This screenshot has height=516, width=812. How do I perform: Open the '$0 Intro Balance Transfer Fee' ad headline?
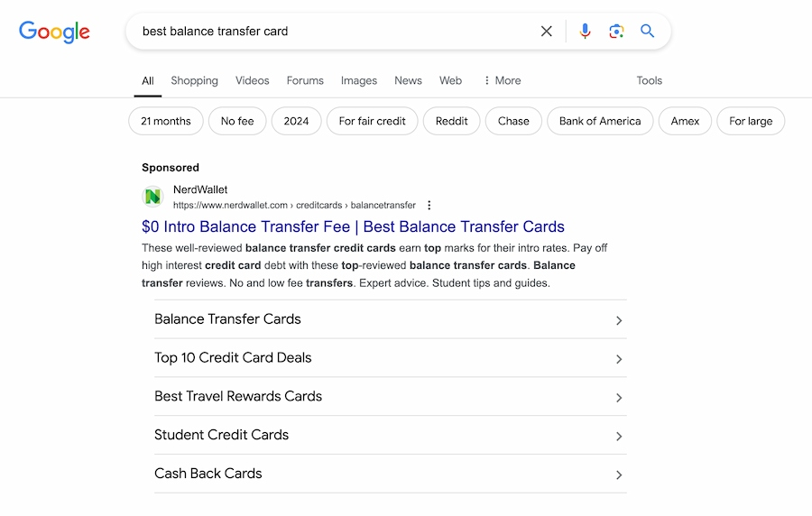tap(353, 226)
